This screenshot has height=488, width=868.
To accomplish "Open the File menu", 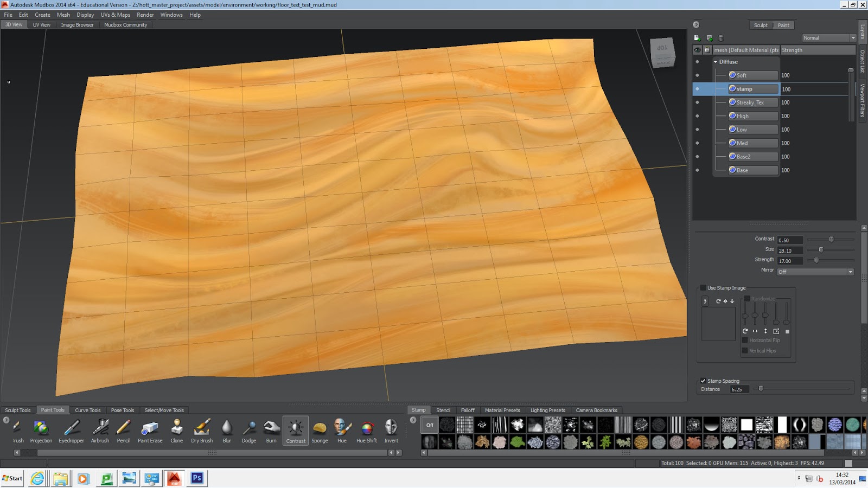I will (x=8, y=15).
